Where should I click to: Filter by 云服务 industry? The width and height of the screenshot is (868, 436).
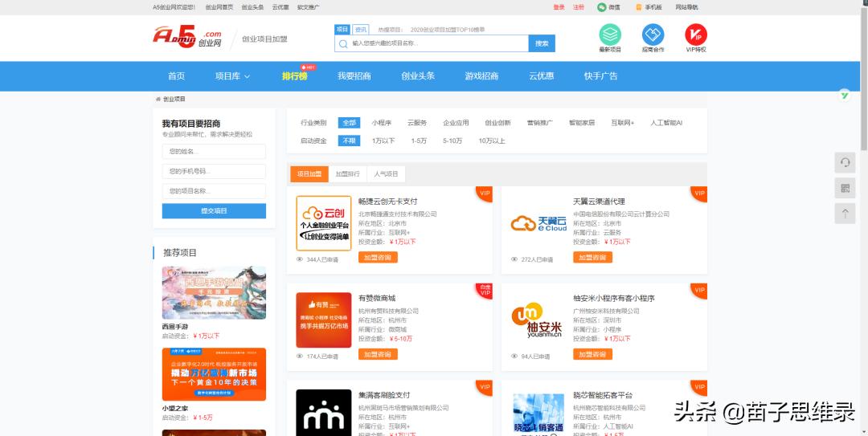coord(417,123)
